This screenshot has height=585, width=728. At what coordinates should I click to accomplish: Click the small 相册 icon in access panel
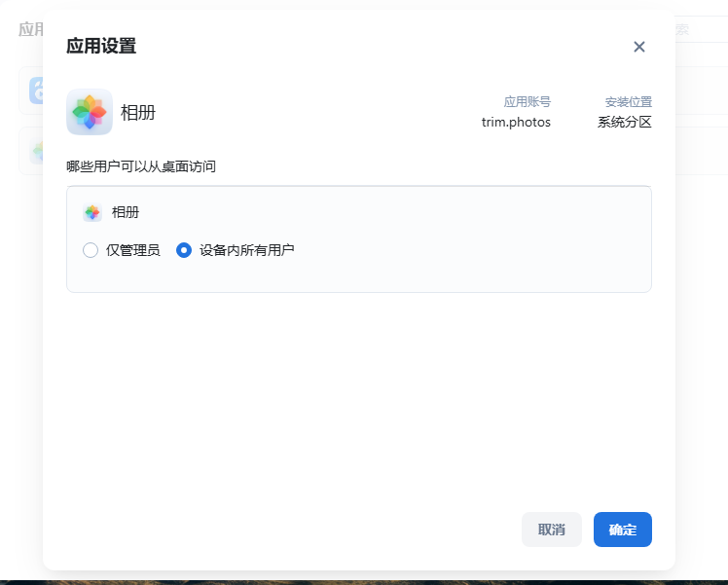[x=92, y=212]
